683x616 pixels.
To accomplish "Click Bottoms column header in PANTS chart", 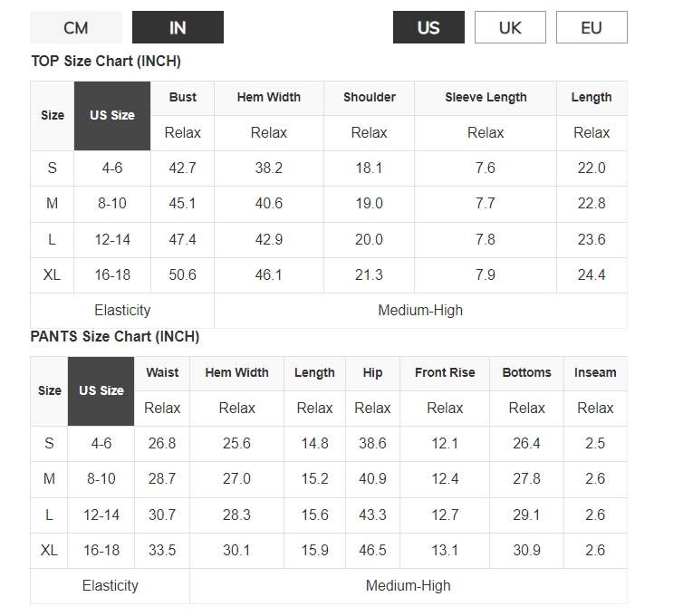I will pyautogui.click(x=526, y=372).
